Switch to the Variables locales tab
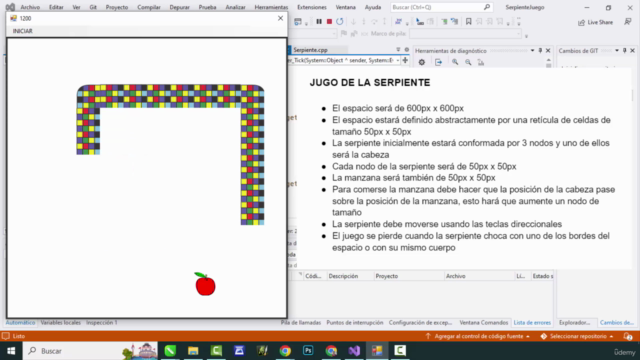 click(x=60, y=322)
